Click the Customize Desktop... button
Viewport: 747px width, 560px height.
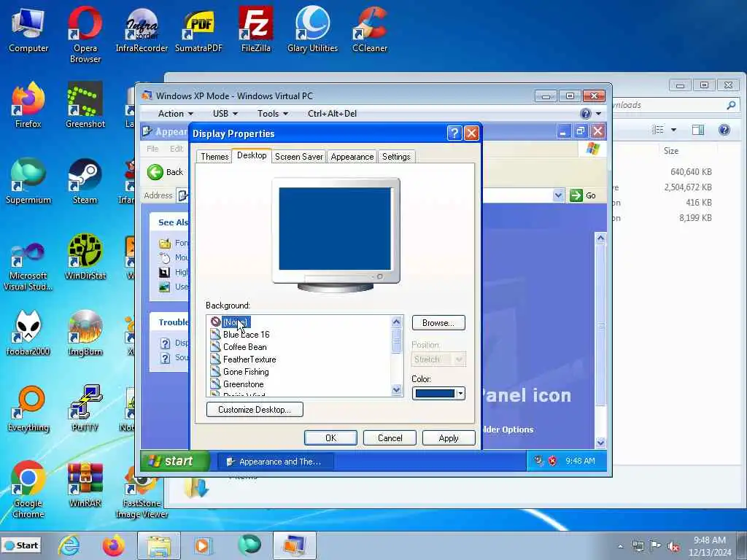tap(255, 410)
